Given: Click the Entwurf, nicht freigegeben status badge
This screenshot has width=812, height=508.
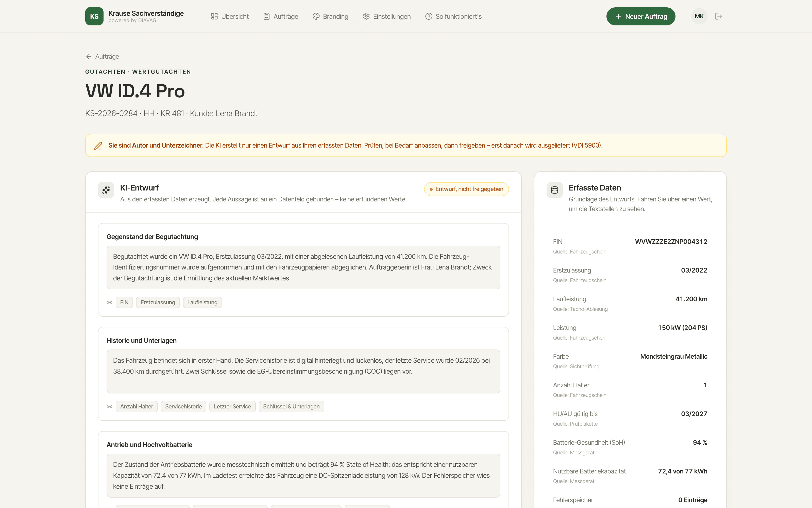Looking at the screenshot, I should [x=466, y=189].
